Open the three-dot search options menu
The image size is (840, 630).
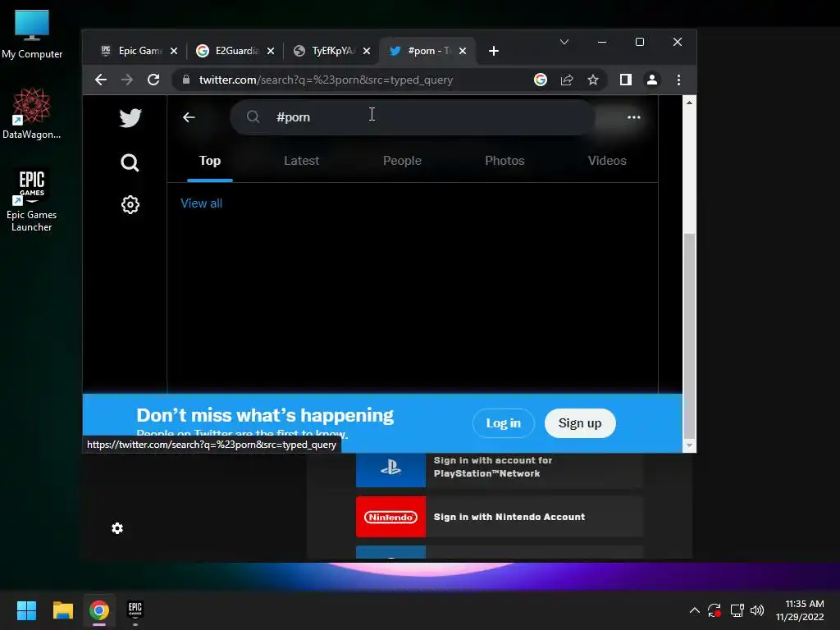[634, 117]
